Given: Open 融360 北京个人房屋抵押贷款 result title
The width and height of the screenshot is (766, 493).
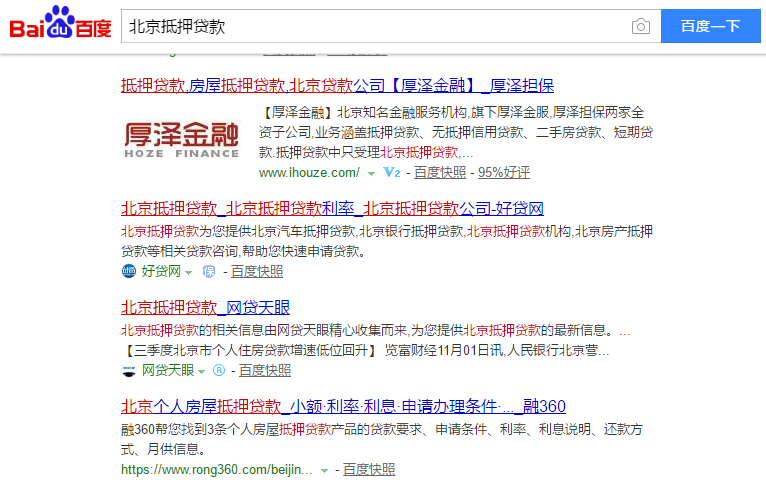Looking at the screenshot, I should (343, 407).
